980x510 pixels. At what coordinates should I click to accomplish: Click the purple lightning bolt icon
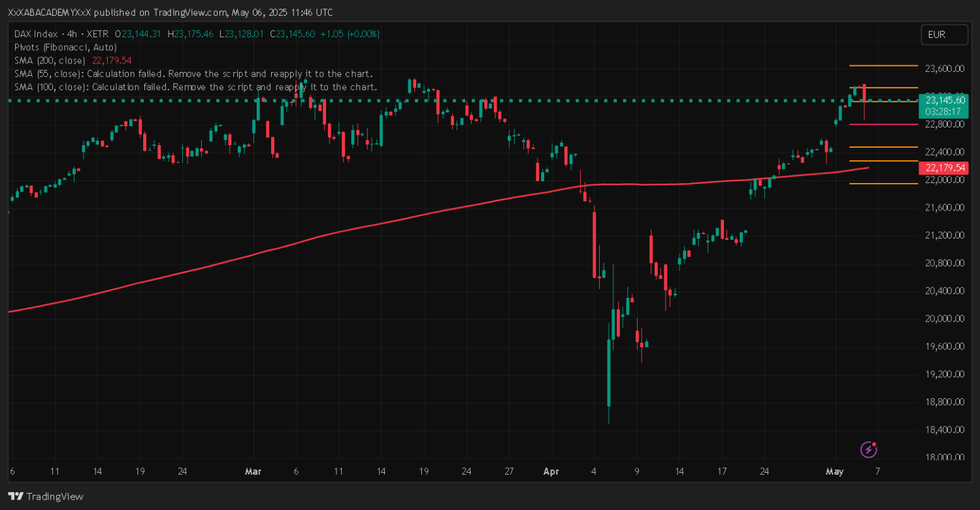click(868, 449)
